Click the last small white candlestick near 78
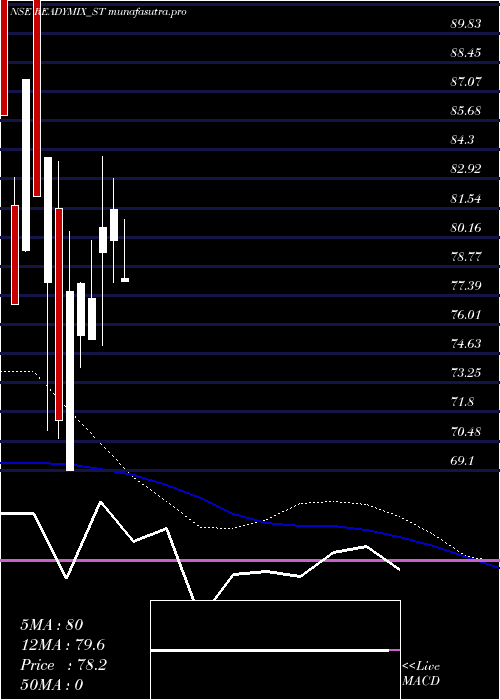This screenshot has height=700, width=500. (x=125, y=280)
